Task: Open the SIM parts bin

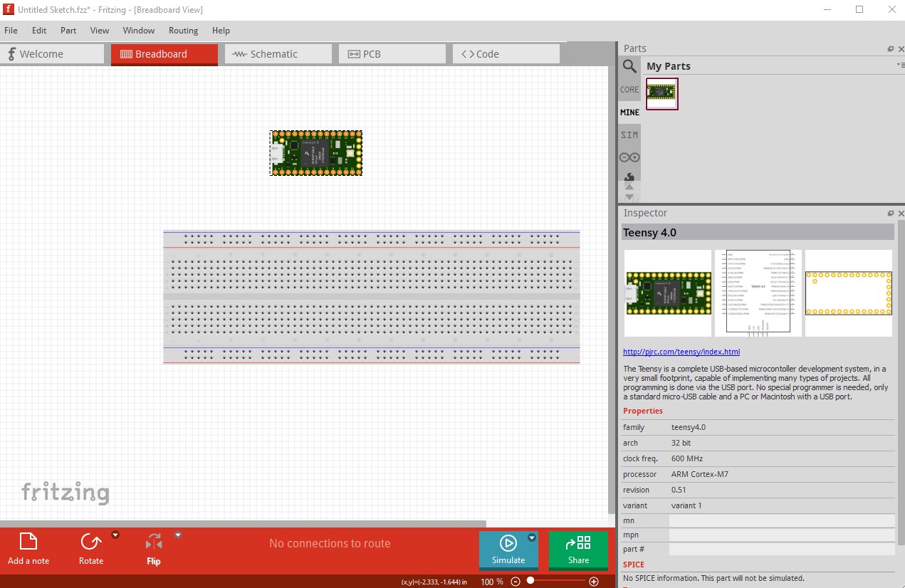Action: (x=629, y=135)
